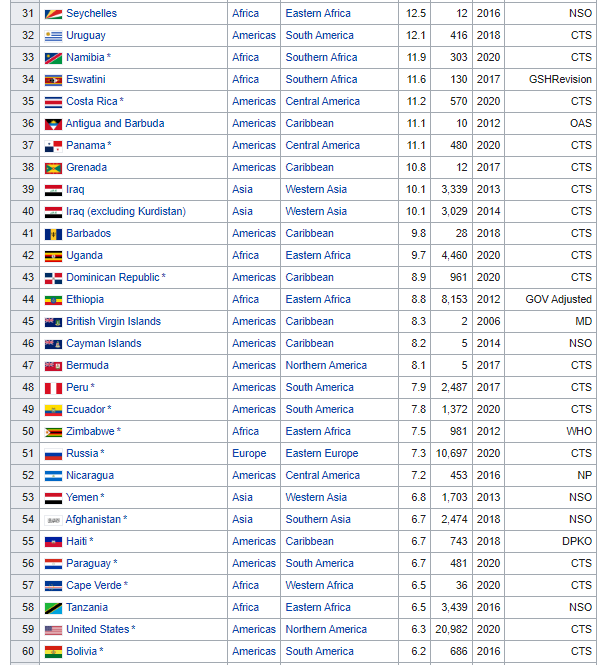Open the Cape Verde country link

click(94, 585)
